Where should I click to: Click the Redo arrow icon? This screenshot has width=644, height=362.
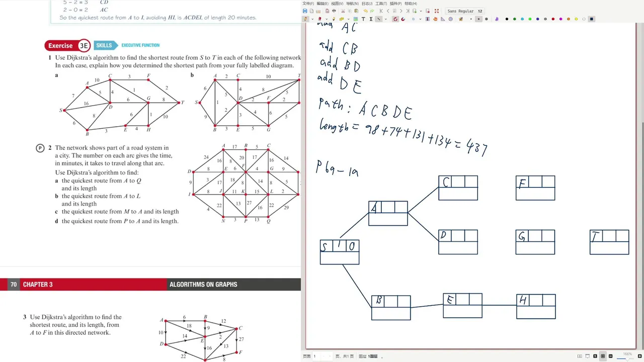(372, 11)
